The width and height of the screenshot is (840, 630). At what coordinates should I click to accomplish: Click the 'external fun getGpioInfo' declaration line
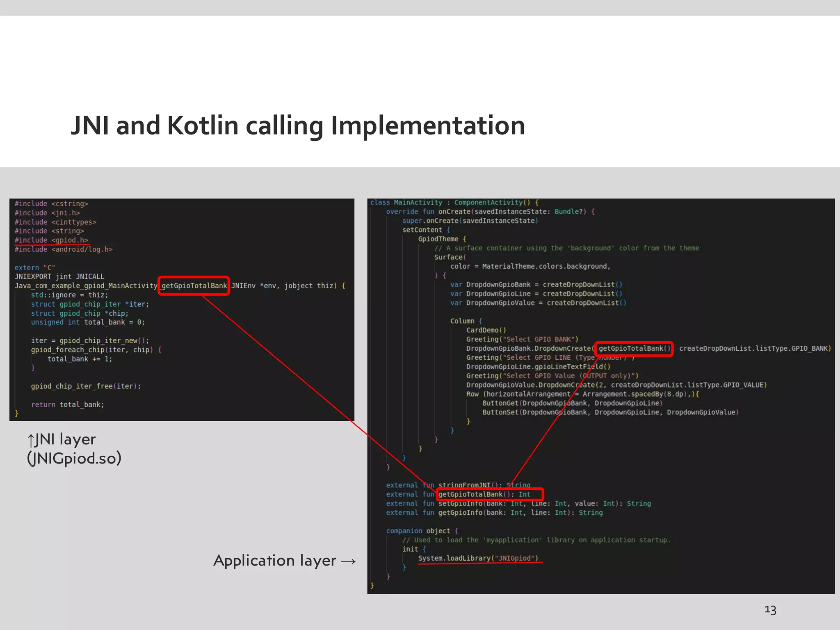tap(494, 513)
